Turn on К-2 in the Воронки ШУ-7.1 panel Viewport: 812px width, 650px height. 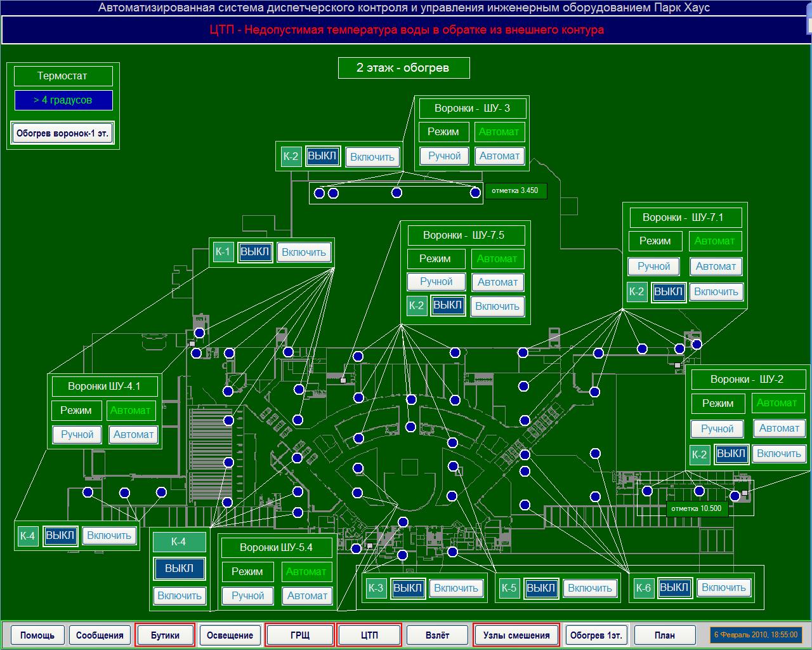click(x=716, y=292)
